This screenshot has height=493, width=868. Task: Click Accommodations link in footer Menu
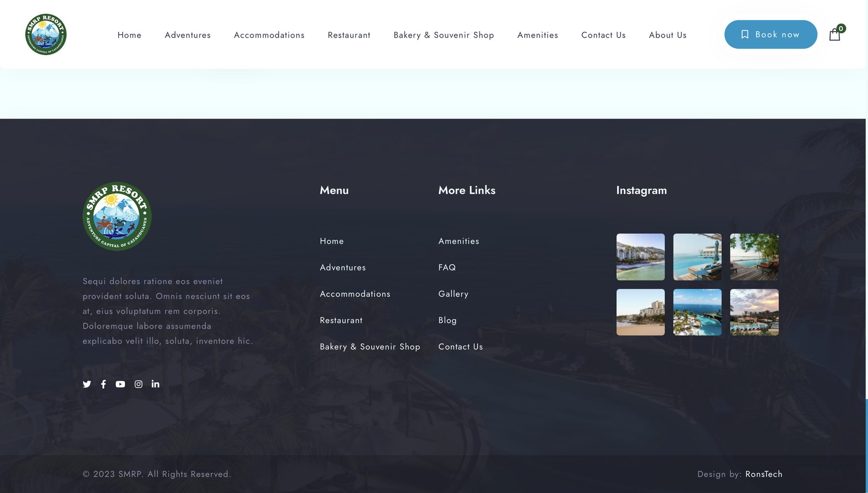[x=355, y=294]
